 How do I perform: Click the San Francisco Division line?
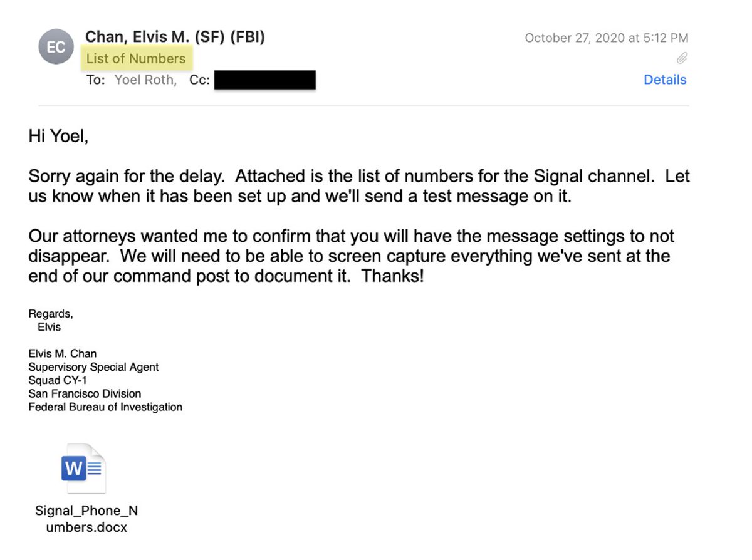pos(85,393)
